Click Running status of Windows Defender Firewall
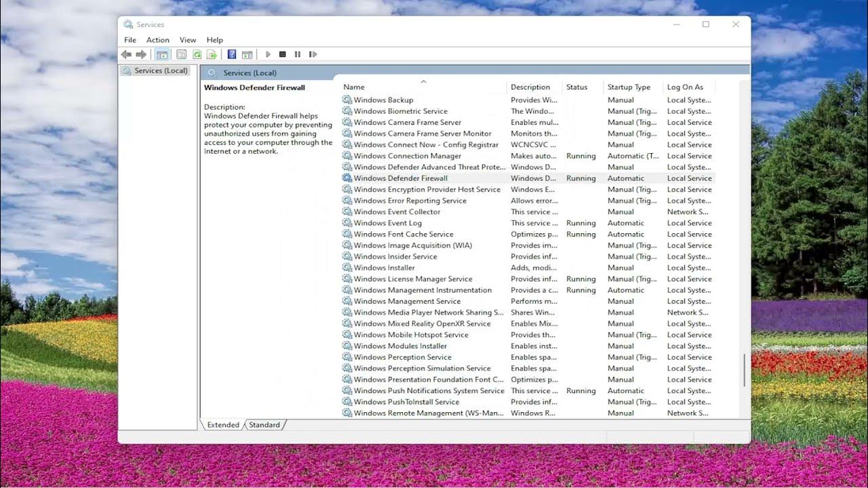The width and height of the screenshot is (868, 488). (581, 178)
